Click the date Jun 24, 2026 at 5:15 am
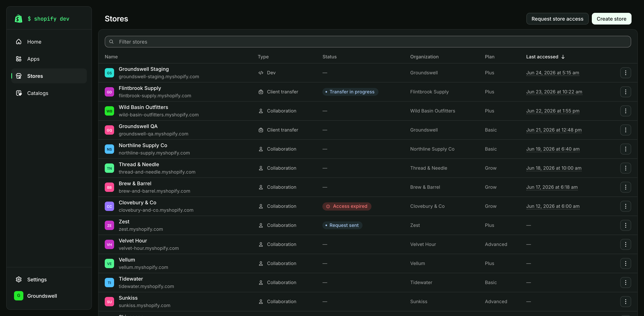 click(x=553, y=73)
